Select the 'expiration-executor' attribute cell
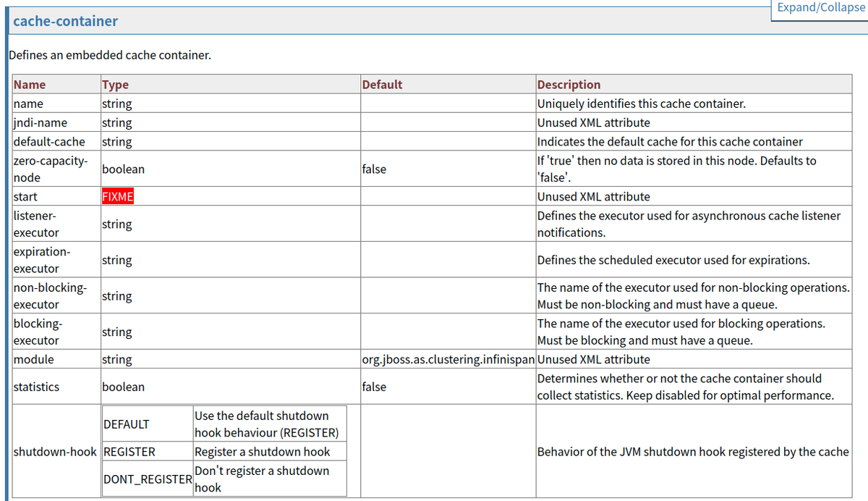 tap(56, 260)
